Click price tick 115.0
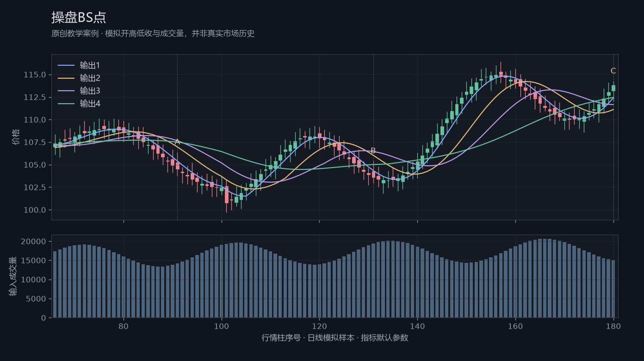The width and height of the screenshot is (644, 361). coord(35,75)
